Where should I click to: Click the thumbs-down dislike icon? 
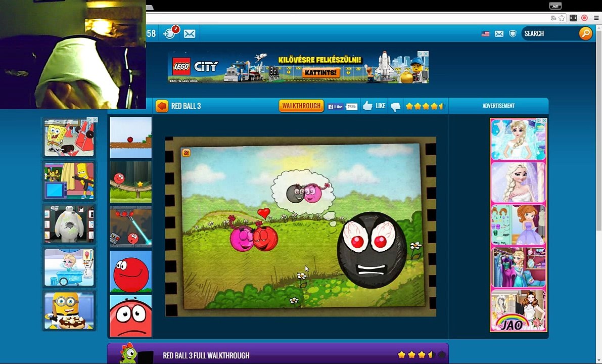(395, 107)
